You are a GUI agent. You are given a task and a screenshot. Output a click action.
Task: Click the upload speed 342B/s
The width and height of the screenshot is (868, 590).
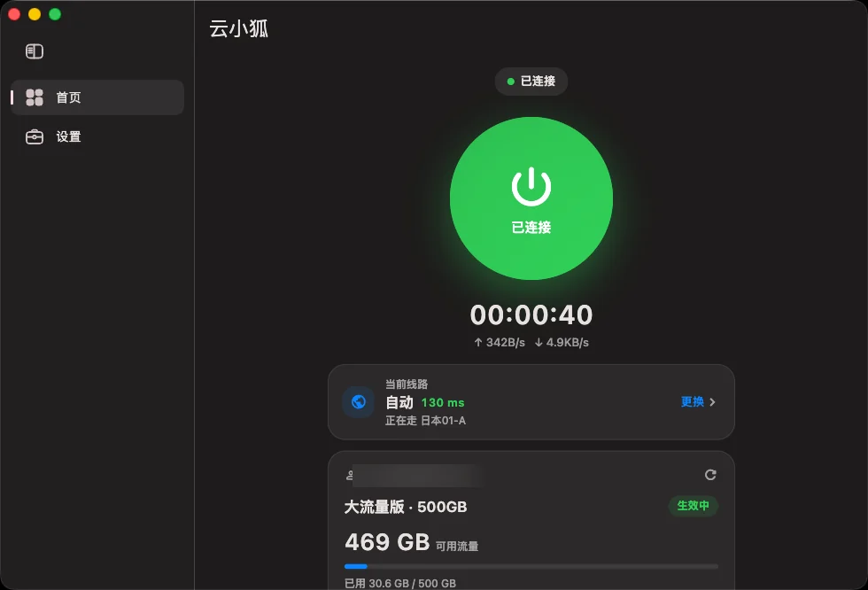click(500, 343)
